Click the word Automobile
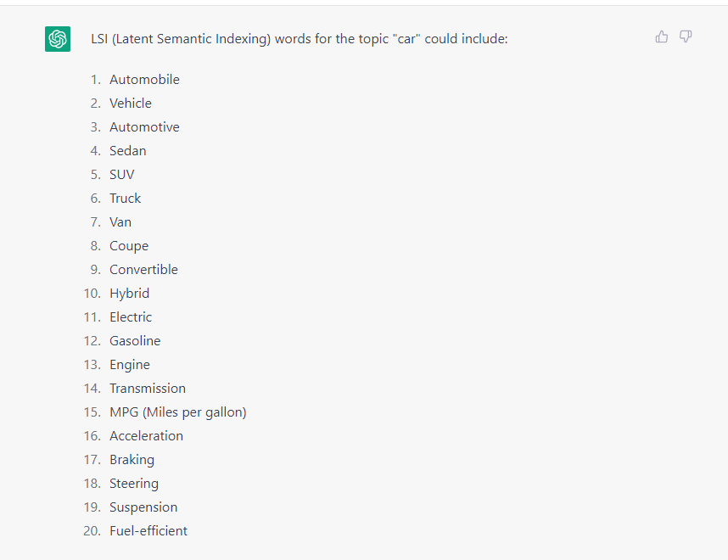This screenshot has height=560, width=728. pyautogui.click(x=144, y=80)
